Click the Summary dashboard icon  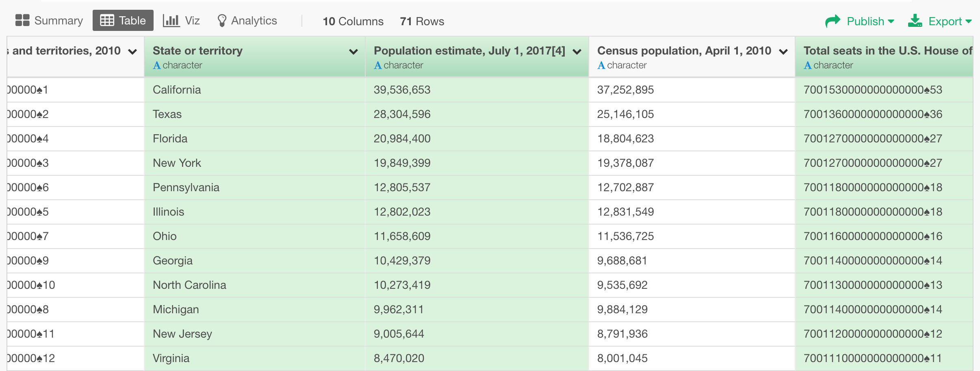tap(22, 20)
